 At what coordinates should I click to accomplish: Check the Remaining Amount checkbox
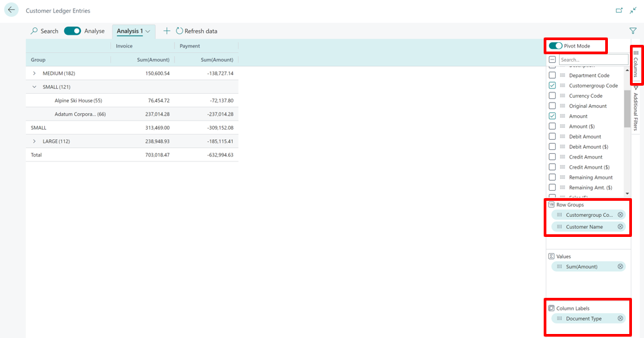coord(552,177)
